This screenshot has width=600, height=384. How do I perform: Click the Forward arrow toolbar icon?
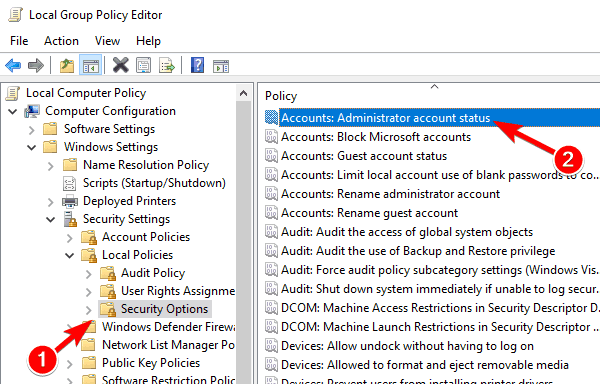coord(36,66)
